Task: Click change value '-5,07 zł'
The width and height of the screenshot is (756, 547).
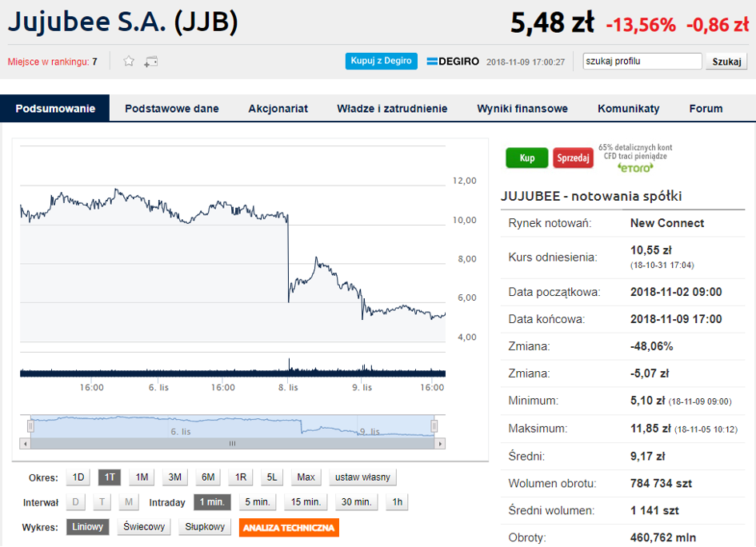Action: (x=650, y=373)
